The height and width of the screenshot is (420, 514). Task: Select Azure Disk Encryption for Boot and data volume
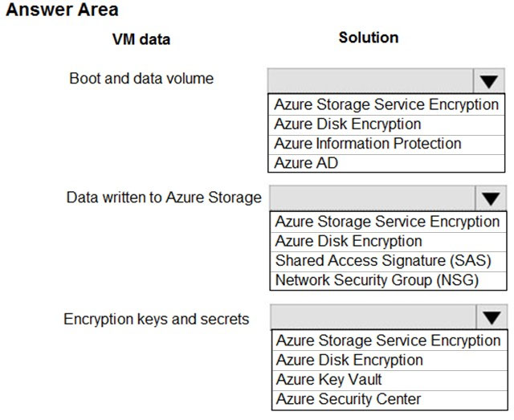386,124
